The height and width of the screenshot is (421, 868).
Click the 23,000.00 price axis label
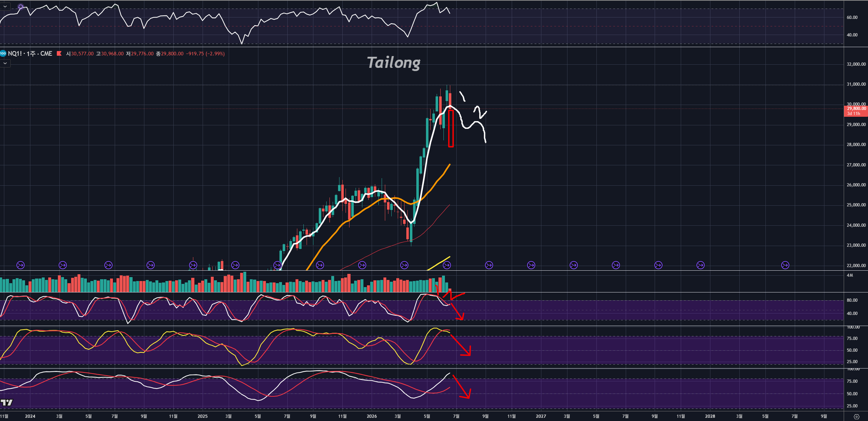click(x=856, y=245)
